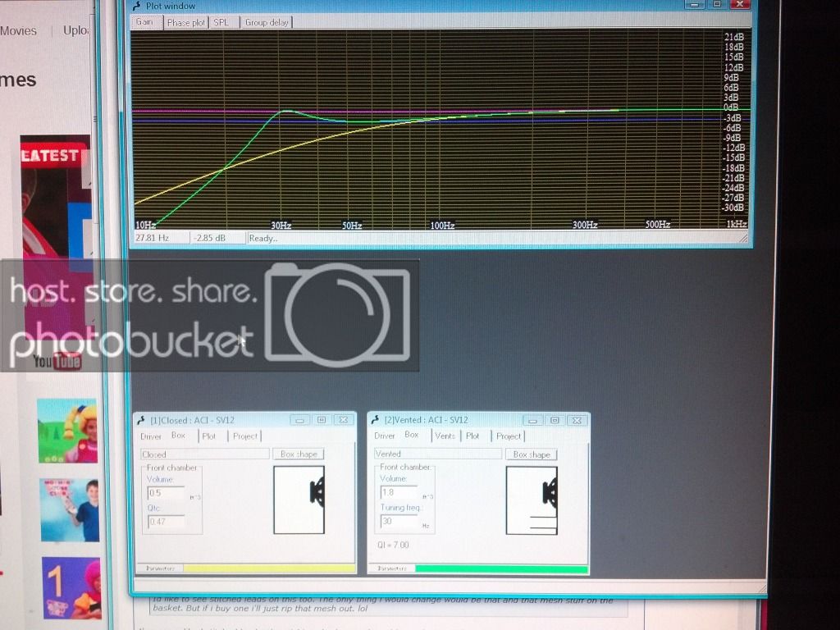Click the yellow plot color bar

(269, 568)
